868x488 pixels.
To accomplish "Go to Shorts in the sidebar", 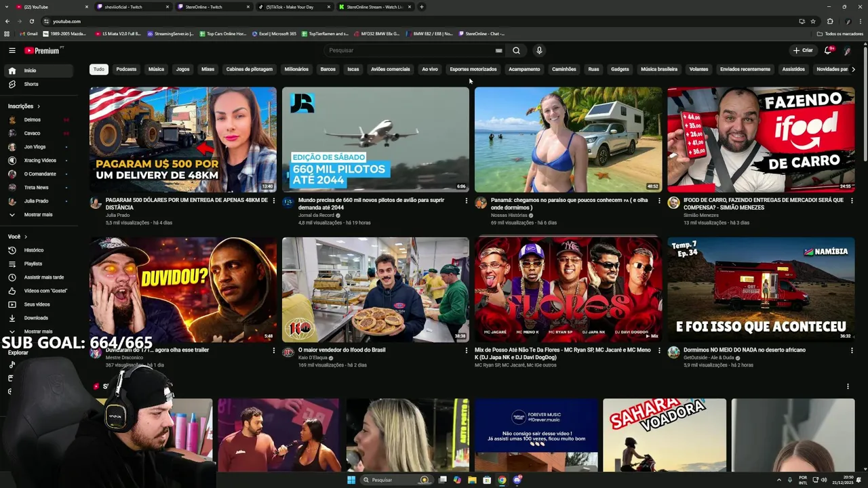I will 40,84.
